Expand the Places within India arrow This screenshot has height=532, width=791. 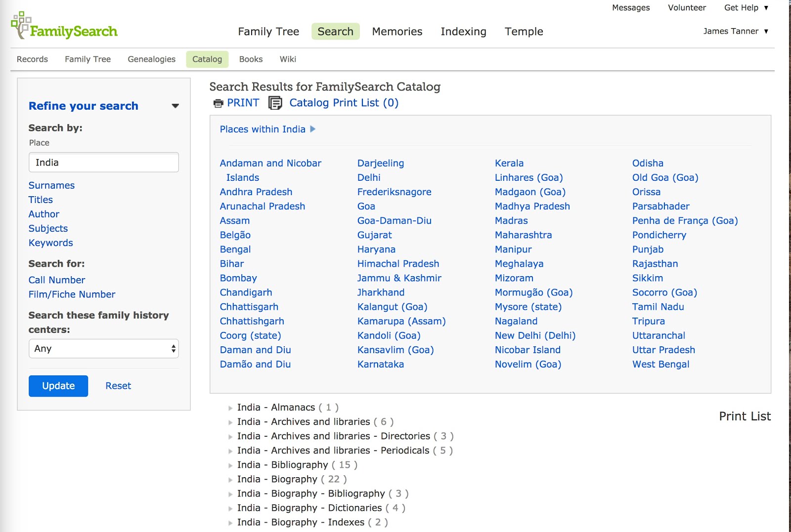[312, 129]
